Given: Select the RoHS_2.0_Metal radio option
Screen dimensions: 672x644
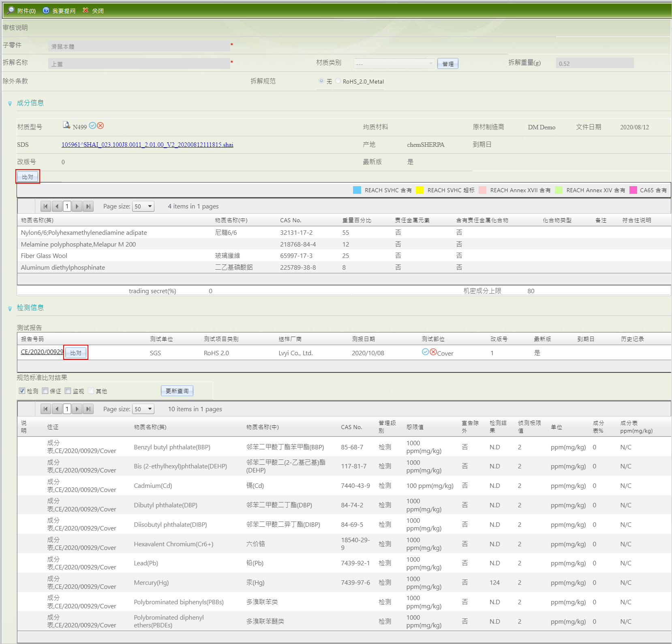Looking at the screenshot, I should 338,81.
